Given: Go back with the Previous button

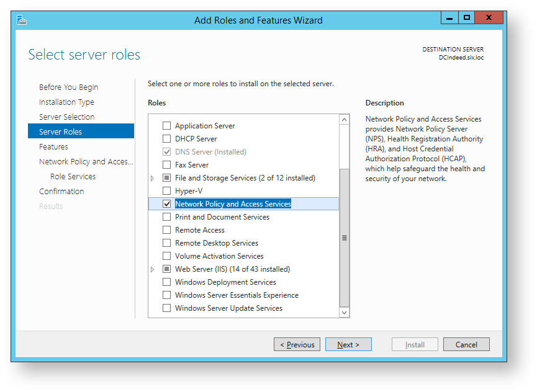Looking at the screenshot, I should pos(297,345).
